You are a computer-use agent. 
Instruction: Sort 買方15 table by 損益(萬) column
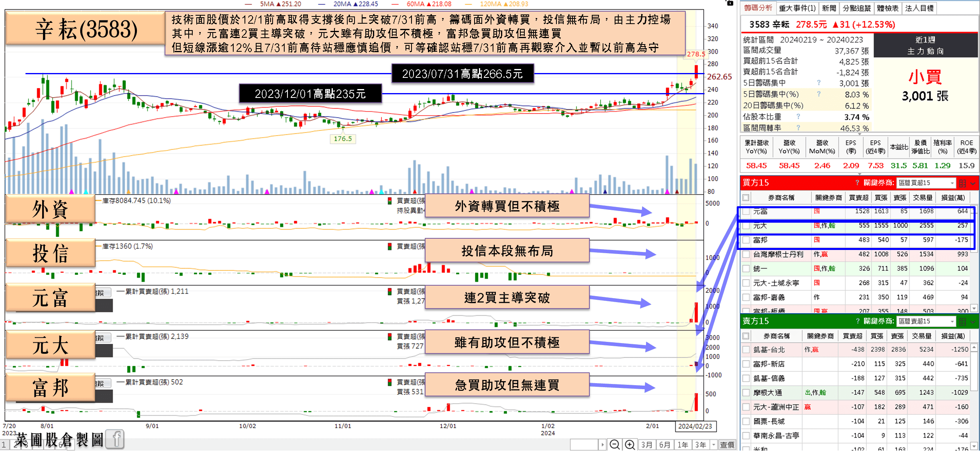(953, 198)
